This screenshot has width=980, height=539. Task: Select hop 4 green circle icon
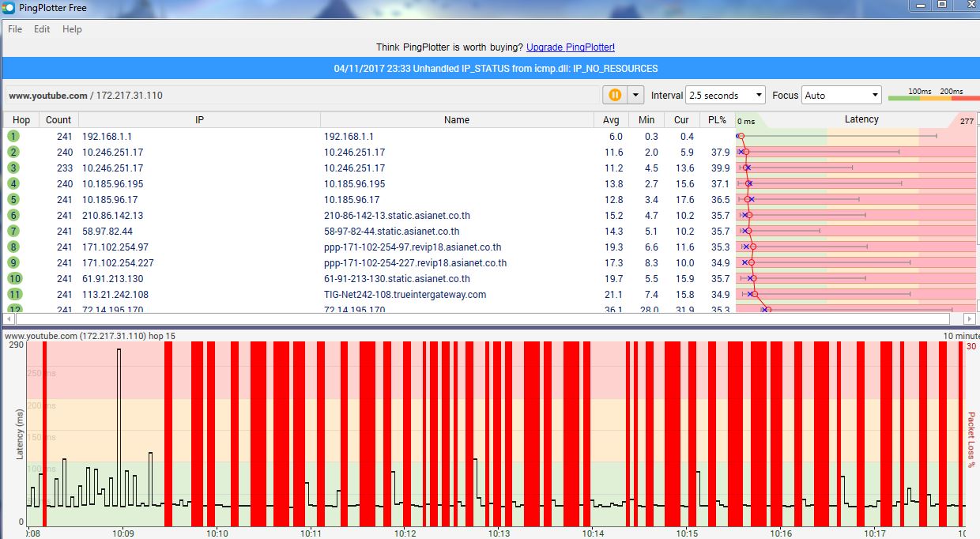click(x=13, y=183)
